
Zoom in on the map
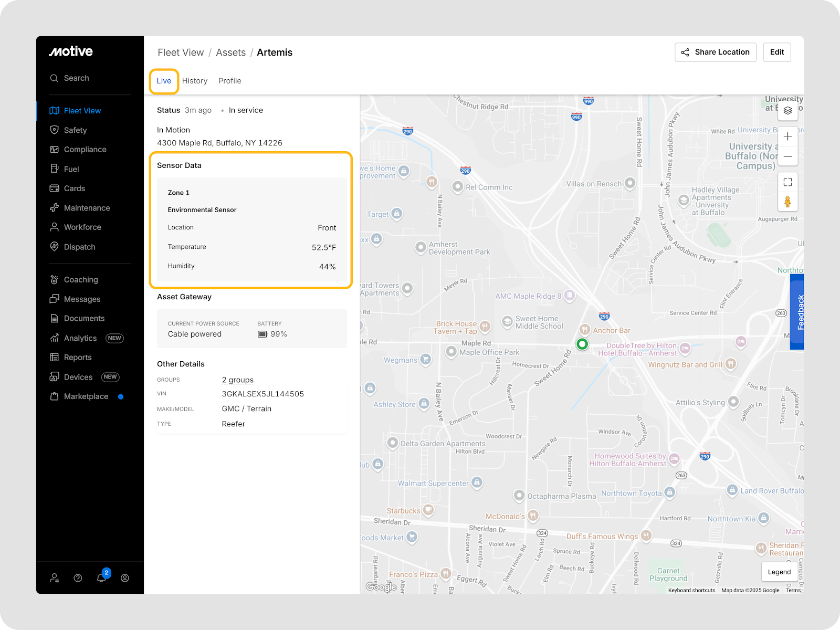pos(787,136)
